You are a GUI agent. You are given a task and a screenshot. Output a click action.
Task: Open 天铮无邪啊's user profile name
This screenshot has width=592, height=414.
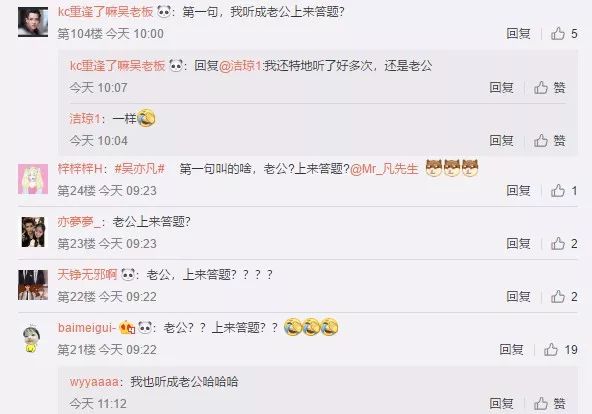(87, 274)
